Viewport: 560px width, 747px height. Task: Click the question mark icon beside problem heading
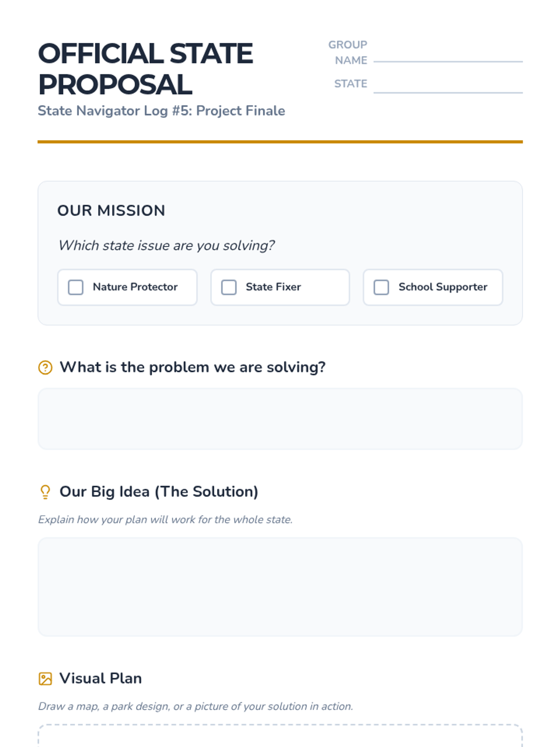point(45,367)
